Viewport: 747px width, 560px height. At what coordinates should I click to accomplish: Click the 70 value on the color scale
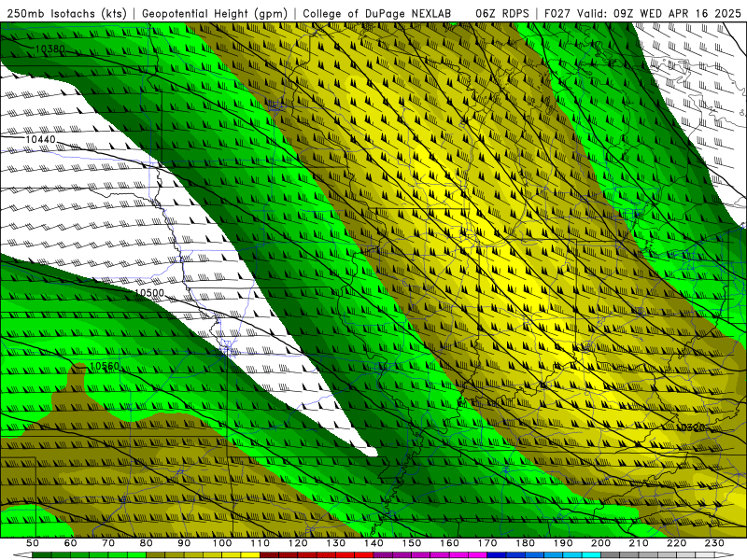108,543
